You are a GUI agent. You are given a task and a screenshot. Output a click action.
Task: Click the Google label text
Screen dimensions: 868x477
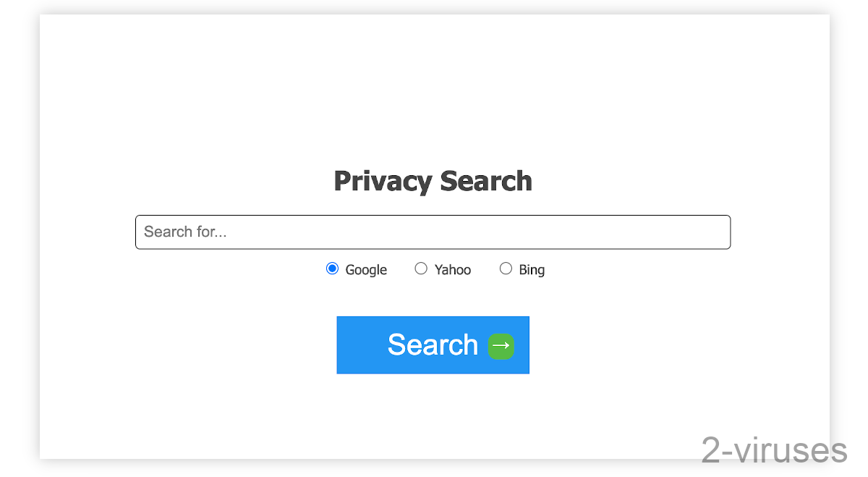pos(365,269)
